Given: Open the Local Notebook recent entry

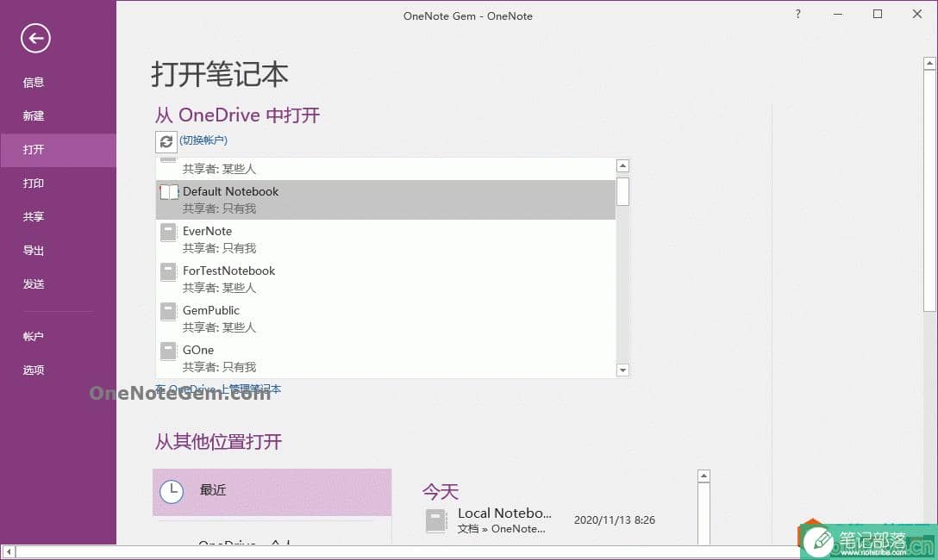Looking at the screenshot, I should pos(541,520).
